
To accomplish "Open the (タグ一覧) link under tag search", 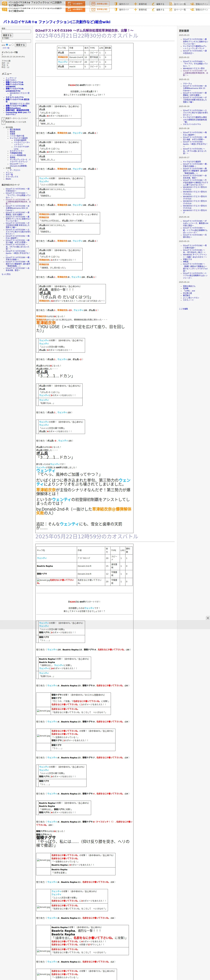I will coord(6,48).
